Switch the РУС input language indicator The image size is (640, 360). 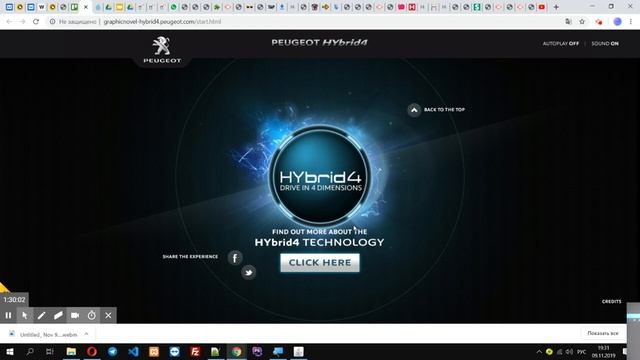[x=581, y=351]
